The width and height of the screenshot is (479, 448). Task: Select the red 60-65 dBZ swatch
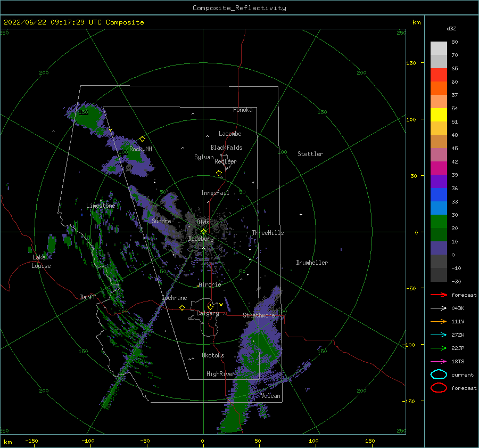[x=439, y=75]
